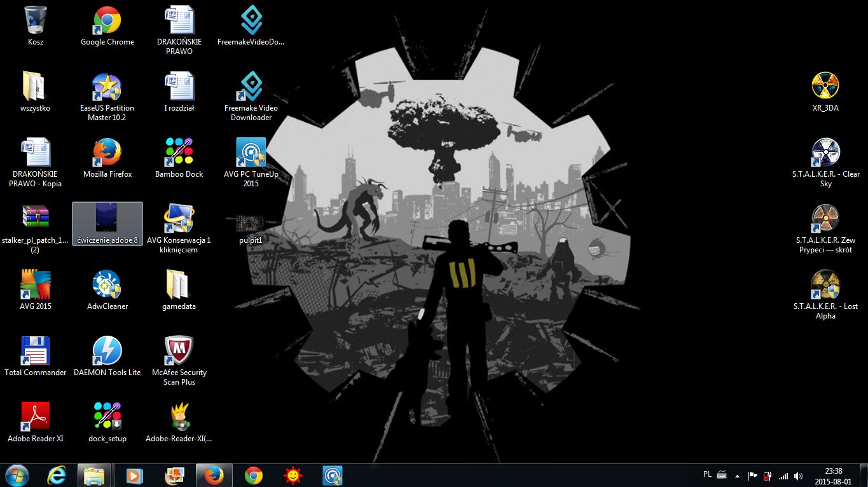
Task: Open the wszystko folder
Action: click(x=36, y=93)
